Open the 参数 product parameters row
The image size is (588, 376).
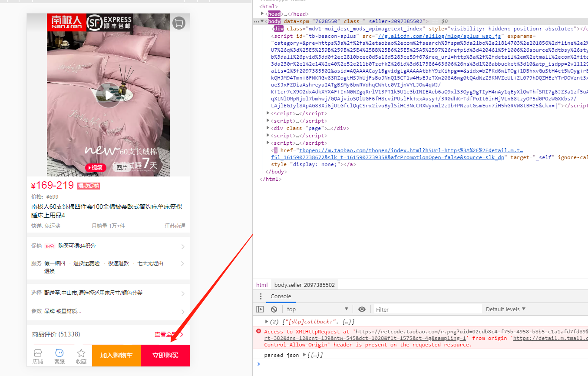[108, 311]
